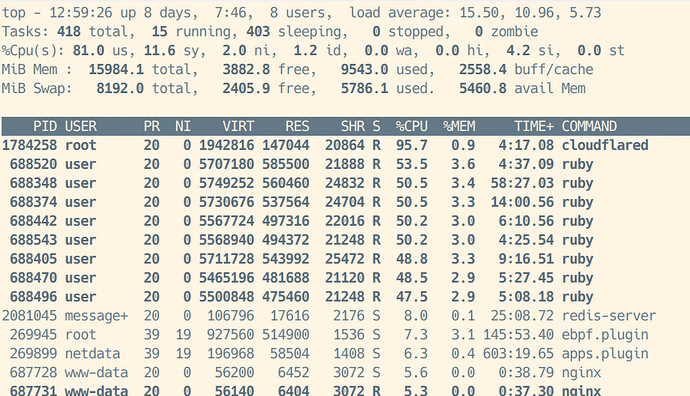690x396 pixels.
Task: Click the VIRT column header
Action: 238,126
